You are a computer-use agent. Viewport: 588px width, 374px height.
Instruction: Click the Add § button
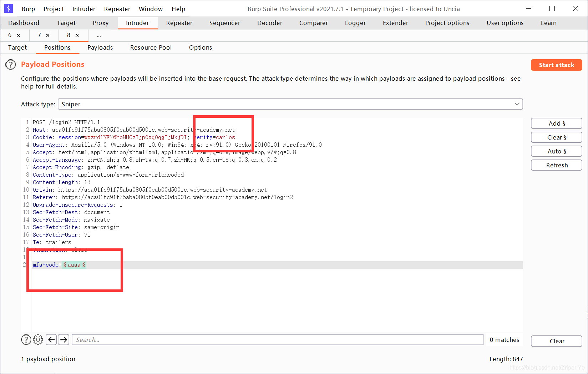[x=557, y=123]
